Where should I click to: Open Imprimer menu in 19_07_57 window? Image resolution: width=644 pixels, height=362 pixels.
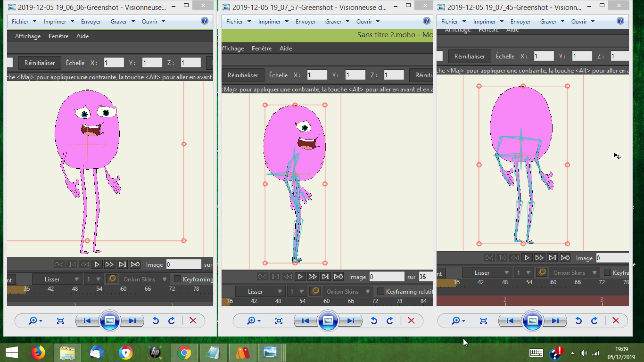click(x=273, y=22)
